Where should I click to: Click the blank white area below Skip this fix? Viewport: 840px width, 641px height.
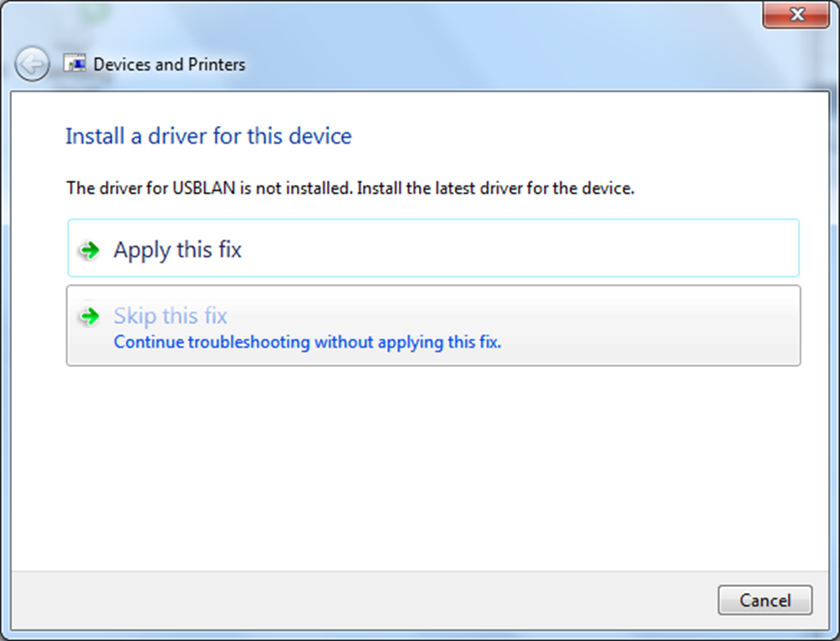pos(420,466)
